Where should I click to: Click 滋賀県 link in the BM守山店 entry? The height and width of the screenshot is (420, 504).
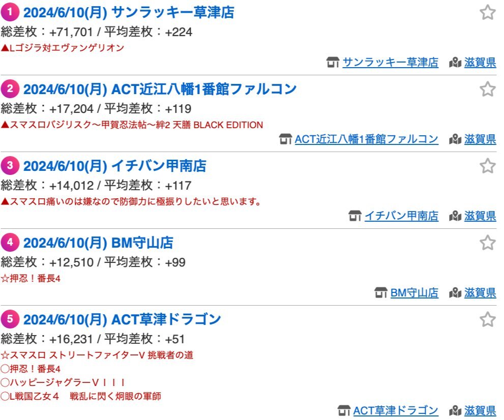pos(480,293)
